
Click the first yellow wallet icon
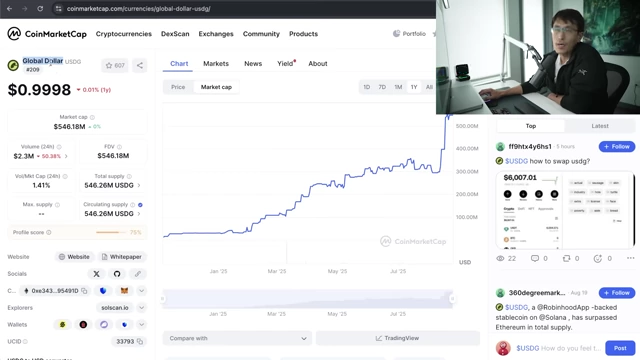62,324
